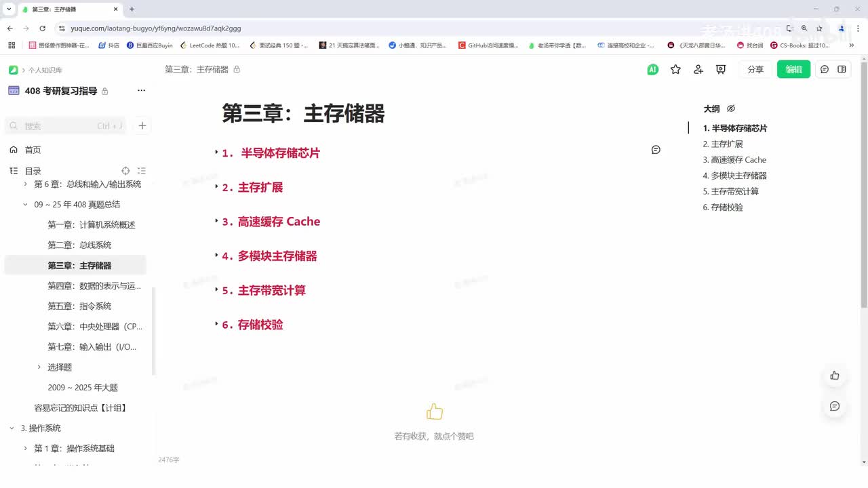Locate current document in directory icon
This screenshot has height=488, width=868.
point(125,171)
